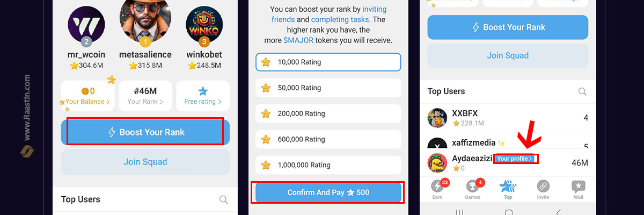The height and width of the screenshot is (215, 644).
Task: Click the search icon beside right Top Users
Action: tap(582, 91)
